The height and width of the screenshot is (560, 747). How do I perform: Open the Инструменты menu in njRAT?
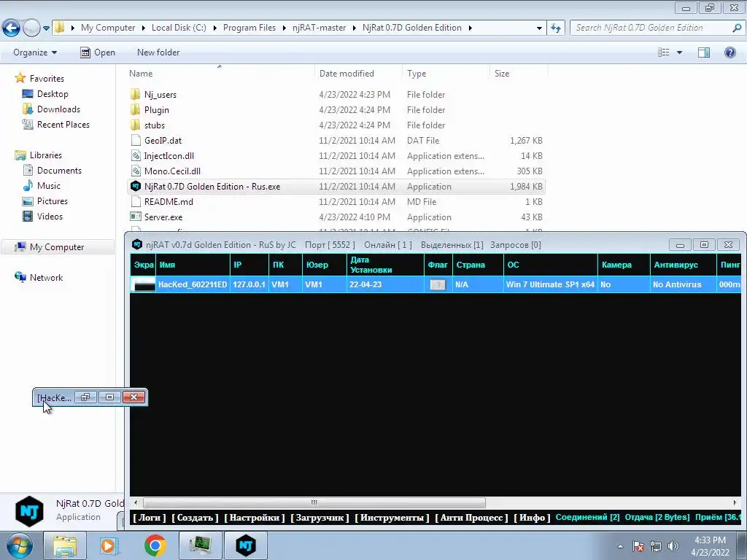click(x=392, y=518)
